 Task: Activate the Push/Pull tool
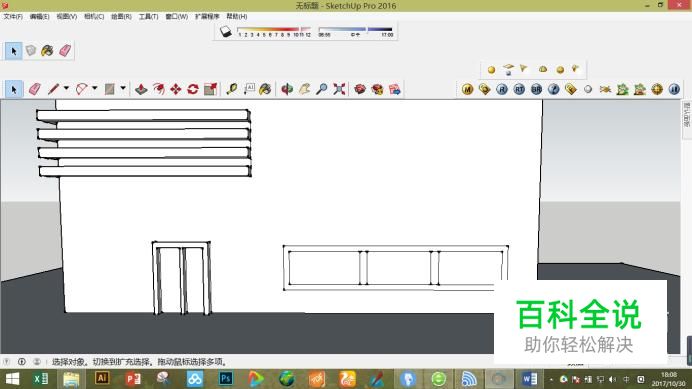[x=141, y=89]
